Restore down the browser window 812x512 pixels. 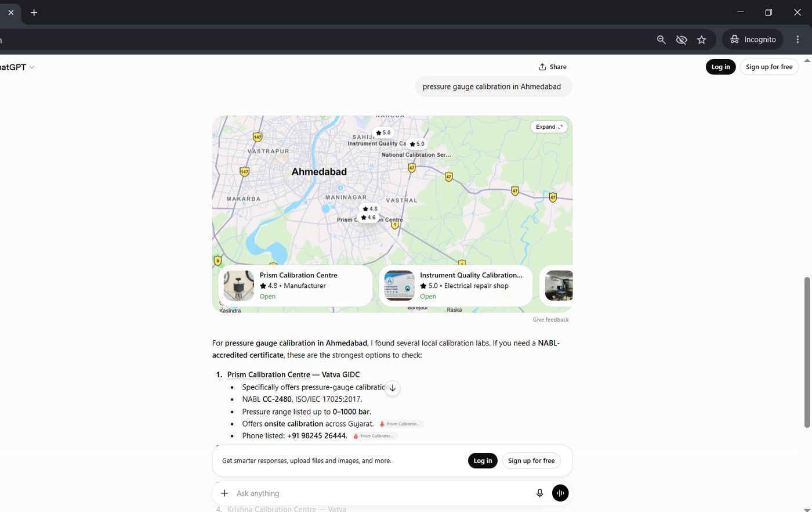coord(768,12)
